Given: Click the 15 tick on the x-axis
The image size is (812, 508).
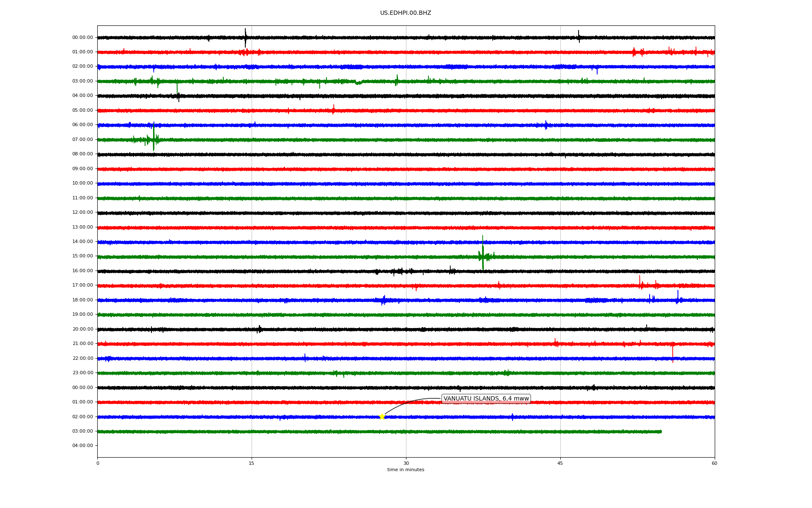Looking at the screenshot, I should click(252, 463).
